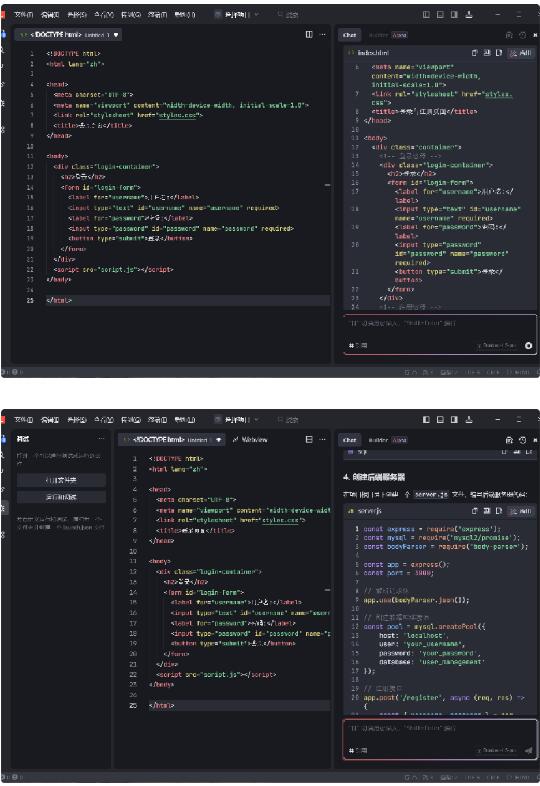Toggle the bottom panel layout in upper window
The width and height of the screenshot is (540, 786).
(440, 15)
